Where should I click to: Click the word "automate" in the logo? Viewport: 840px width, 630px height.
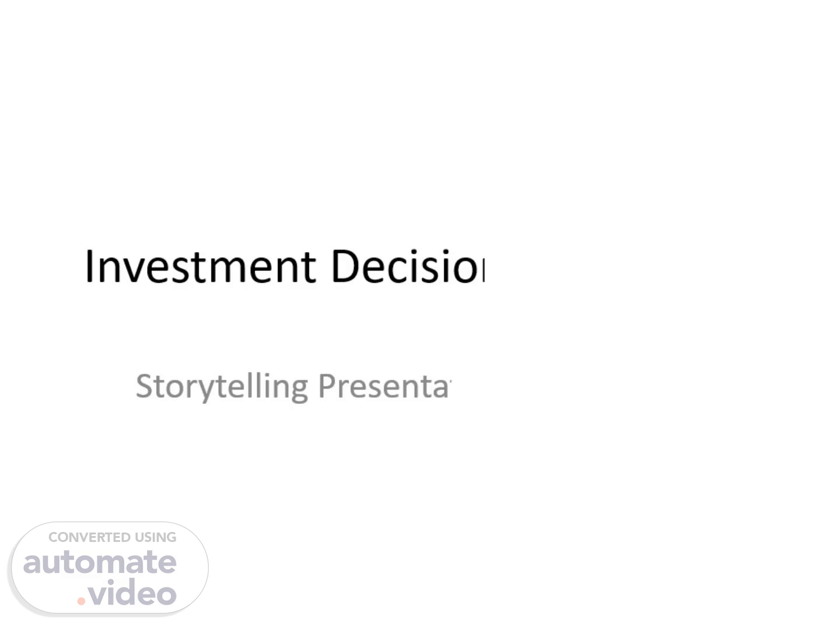pos(100,562)
